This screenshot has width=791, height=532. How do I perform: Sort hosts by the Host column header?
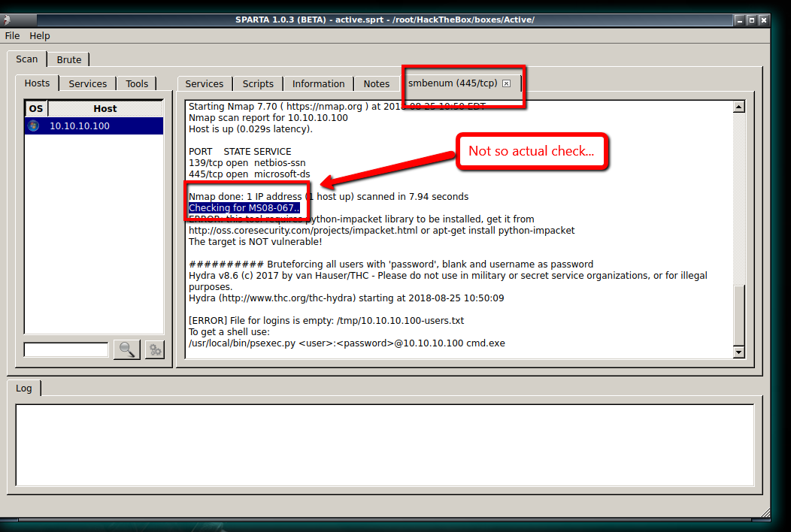105,109
